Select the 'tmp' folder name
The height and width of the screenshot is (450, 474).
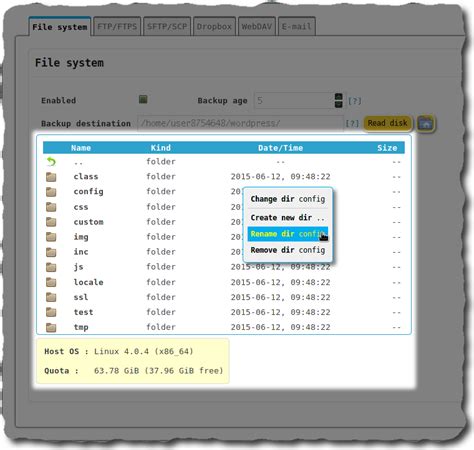[x=81, y=327]
